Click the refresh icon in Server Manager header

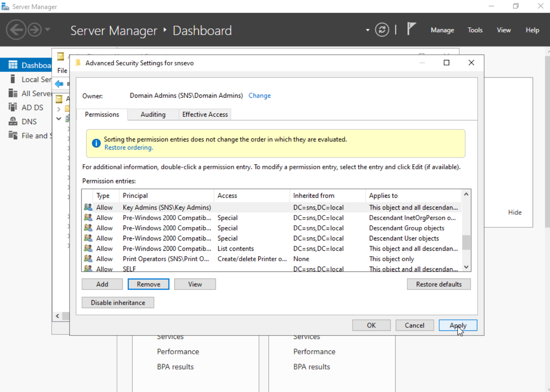point(382,30)
